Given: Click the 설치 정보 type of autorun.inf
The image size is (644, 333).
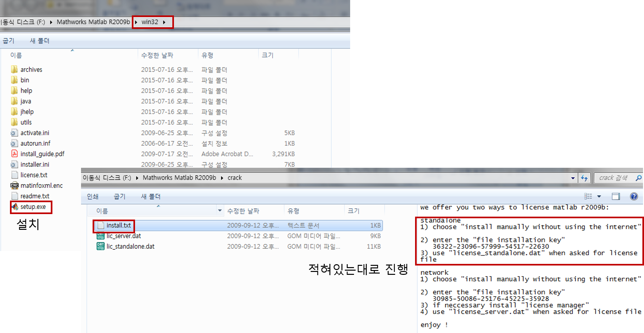Looking at the screenshot, I should point(214,143).
